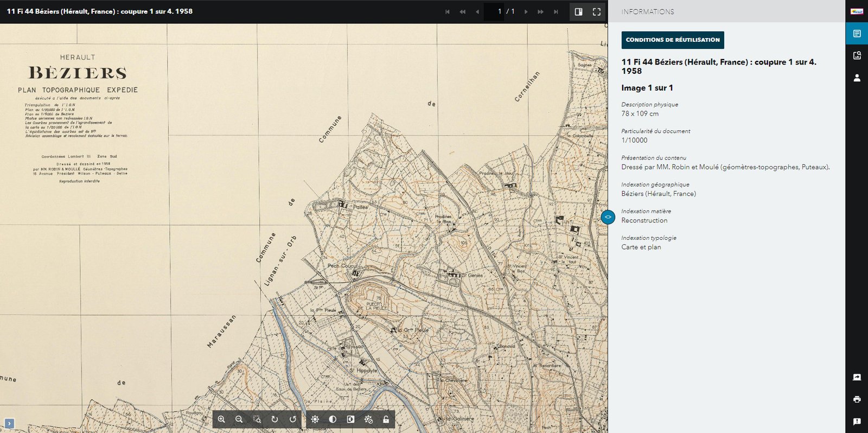Expand the left panel with the arrow button
This screenshot has height=433, width=868.
pyautogui.click(x=9, y=423)
